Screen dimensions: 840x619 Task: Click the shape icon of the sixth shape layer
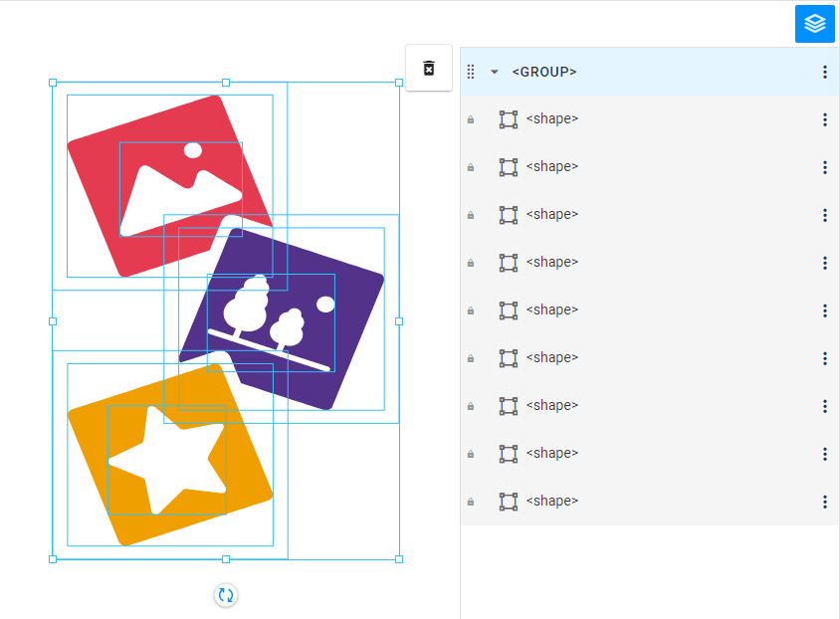(509, 357)
